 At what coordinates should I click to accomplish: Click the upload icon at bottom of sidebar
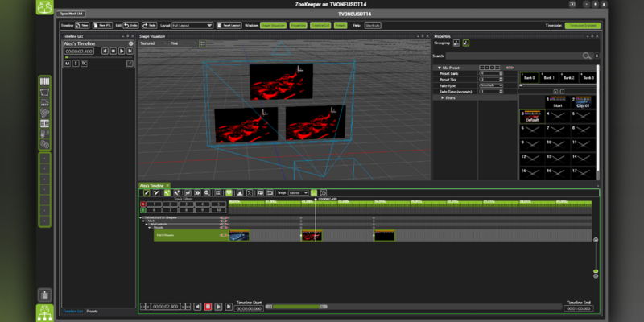[45, 295]
